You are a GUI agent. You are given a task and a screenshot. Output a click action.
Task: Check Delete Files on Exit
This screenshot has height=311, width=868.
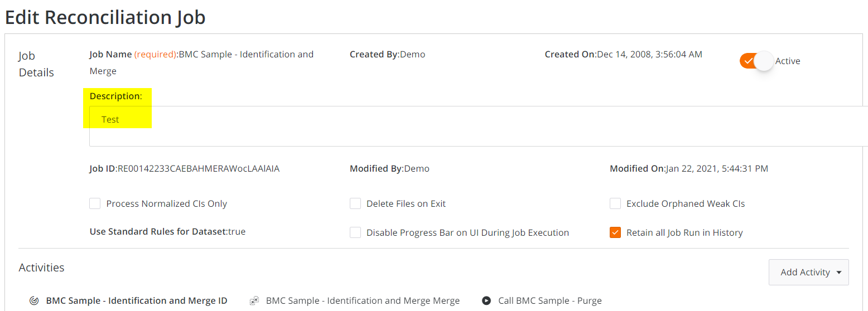(x=355, y=203)
